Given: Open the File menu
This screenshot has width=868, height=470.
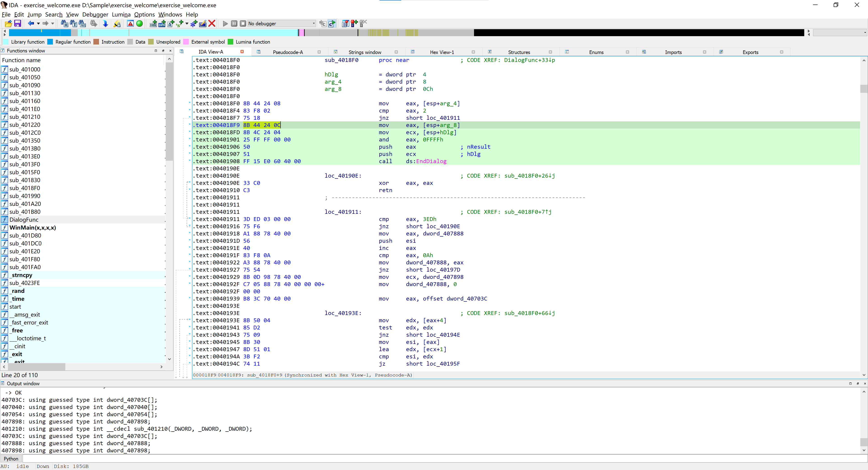Looking at the screenshot, I should tap(6, 14).
